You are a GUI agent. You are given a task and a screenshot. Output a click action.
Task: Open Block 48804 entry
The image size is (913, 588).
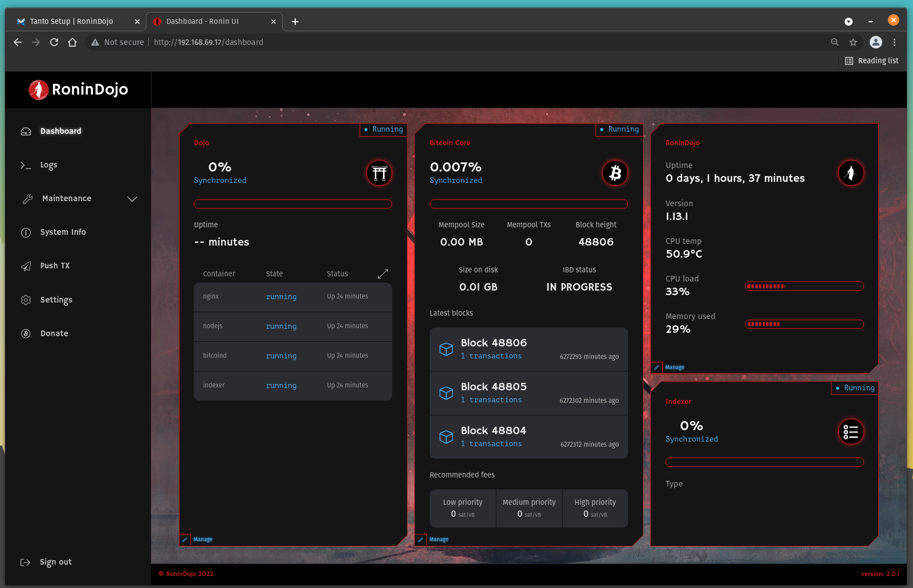pyautogui.click(x=529, y=437)
